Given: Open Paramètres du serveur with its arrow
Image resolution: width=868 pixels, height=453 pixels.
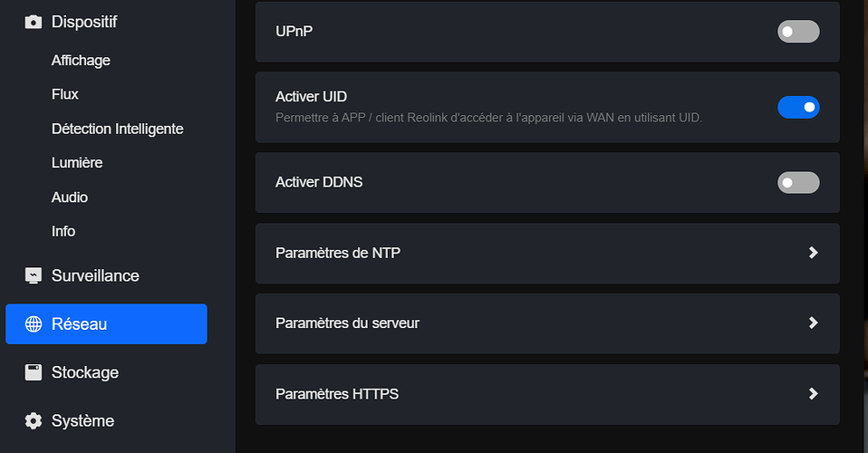Looking at the screenshot, I should tap(814, 323).
